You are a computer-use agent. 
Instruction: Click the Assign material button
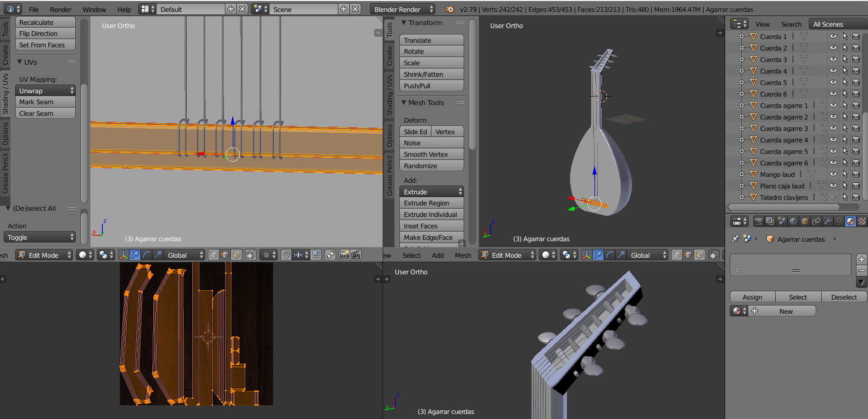[752, 297]
